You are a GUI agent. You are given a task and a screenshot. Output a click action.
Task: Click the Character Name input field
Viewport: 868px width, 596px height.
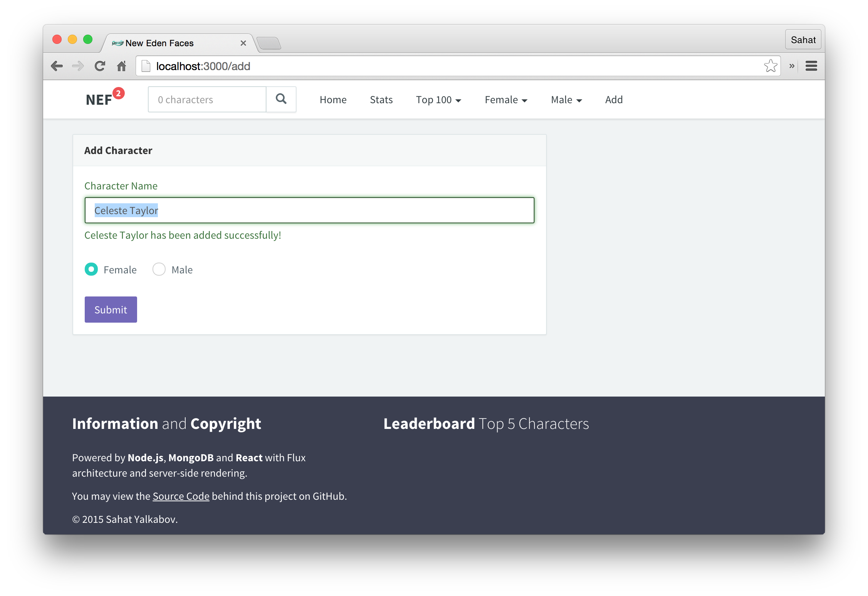click(x=309, y=210)
